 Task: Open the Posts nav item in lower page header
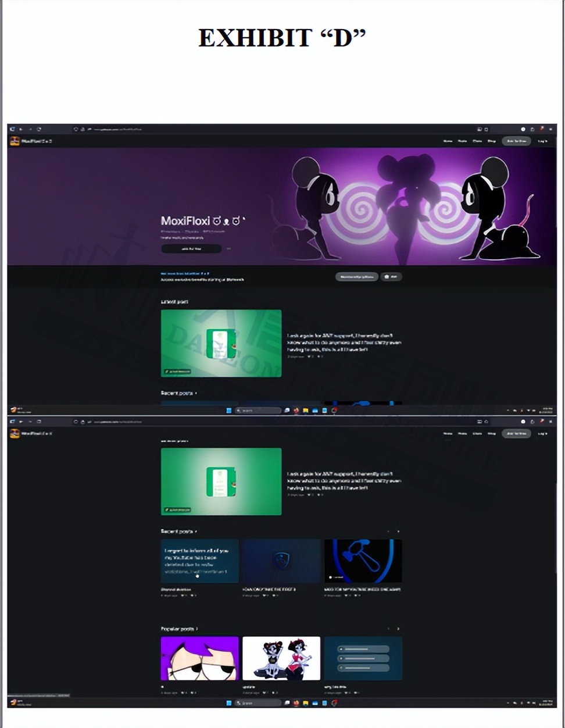point(462,434)
